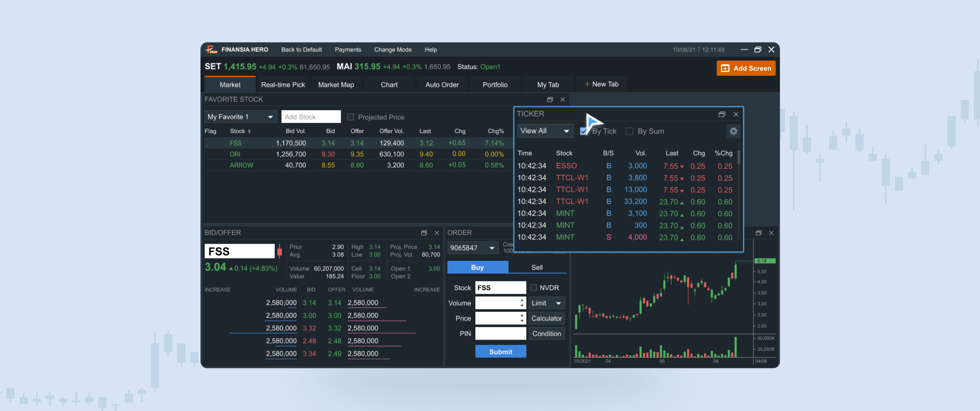Click the Volume field stepper arrows
The width and height of the screenshot is (980, 411).
click(x=522, y=303)
